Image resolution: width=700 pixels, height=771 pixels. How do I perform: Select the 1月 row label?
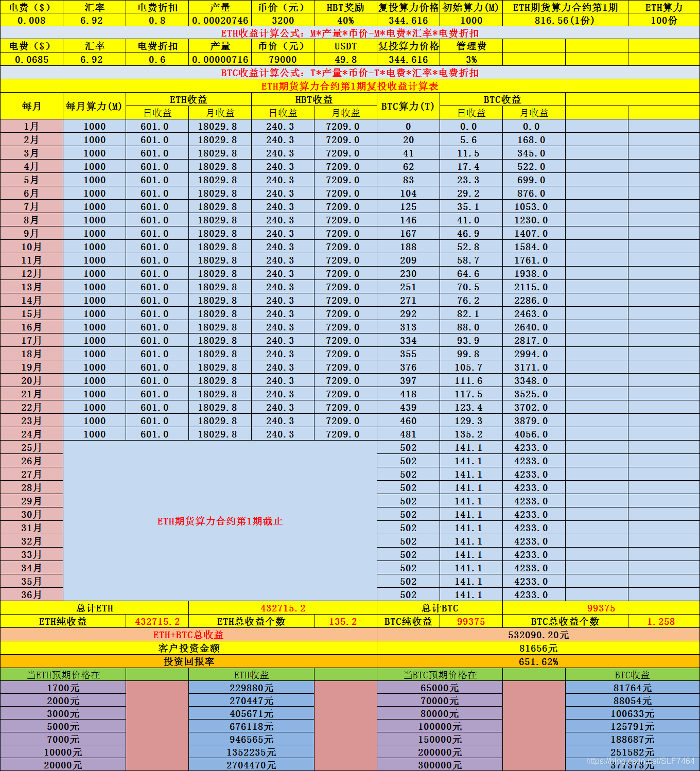(31, 127)
